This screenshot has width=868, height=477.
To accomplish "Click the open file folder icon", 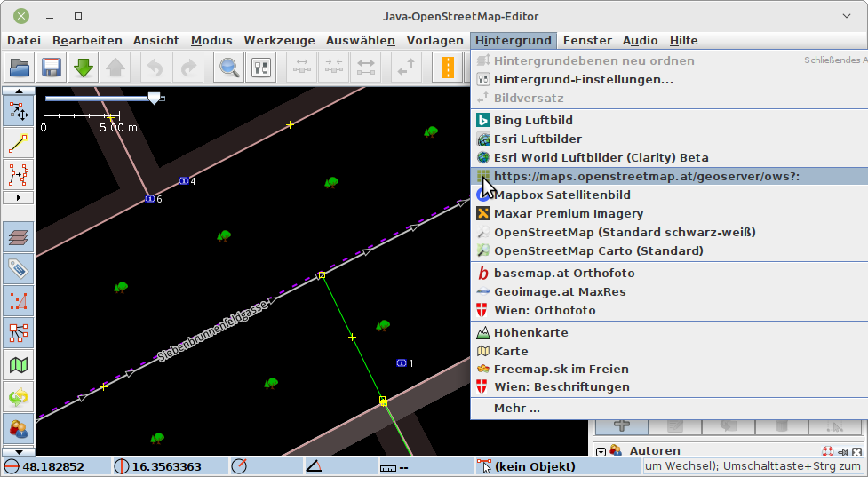I will tap(20, 68).
